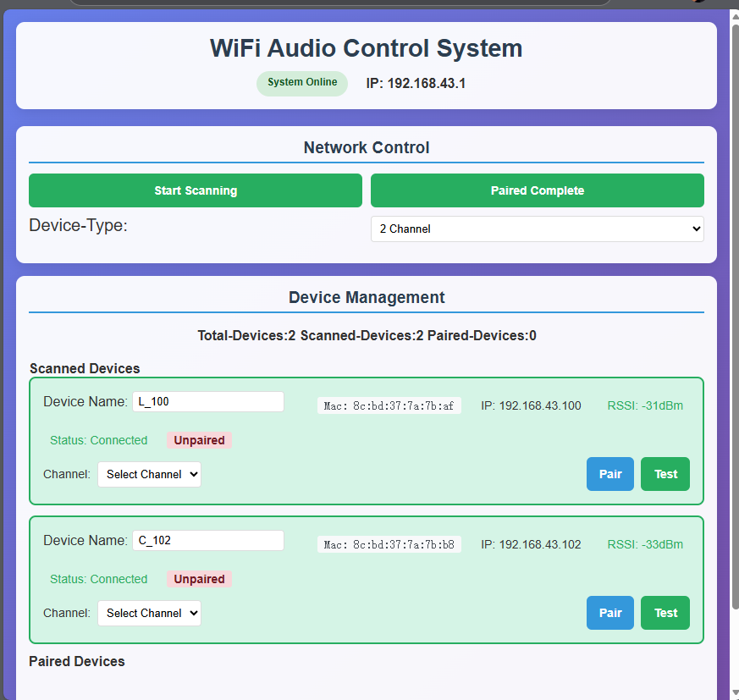Focus the L_100 device name field
The height and width of the screenshot is (700, 739).
click(x=208, y=402)
